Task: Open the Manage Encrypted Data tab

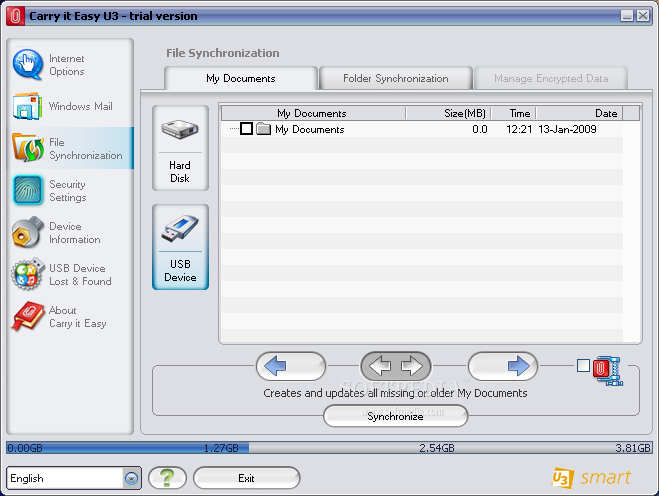Action: pos(551,78)
